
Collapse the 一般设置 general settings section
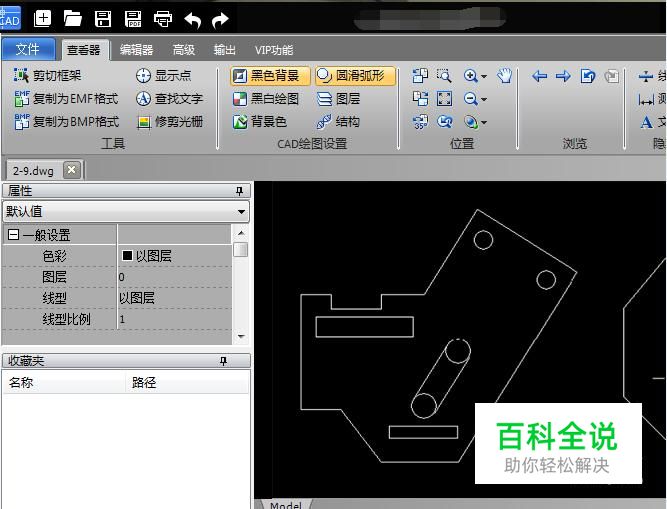coord(13,235)
